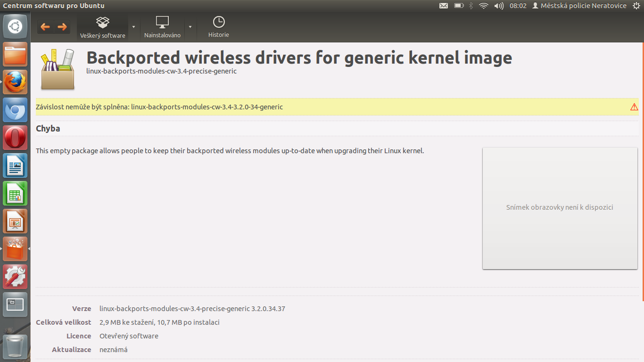Click Ubuntu Software Center launcher icon

click(15, 249)
